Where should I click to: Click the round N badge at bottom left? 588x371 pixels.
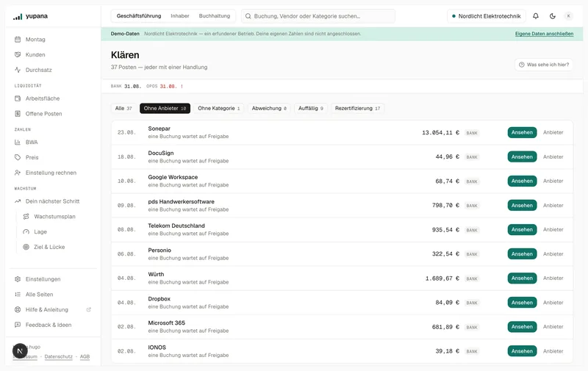click(20, 351)
